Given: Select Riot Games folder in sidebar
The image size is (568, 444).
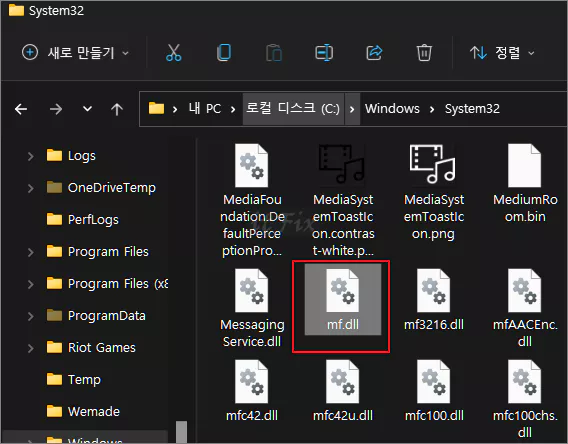Looking at the screenshot, I should [91, 347].
